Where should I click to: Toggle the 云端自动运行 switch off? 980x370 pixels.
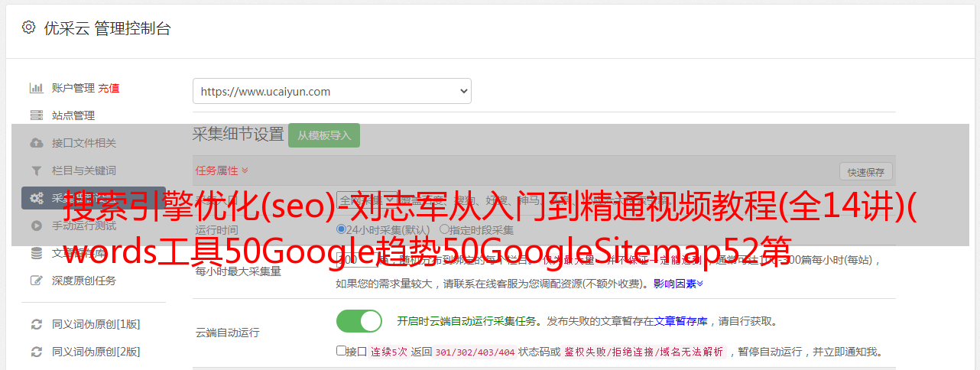(359, 321)
